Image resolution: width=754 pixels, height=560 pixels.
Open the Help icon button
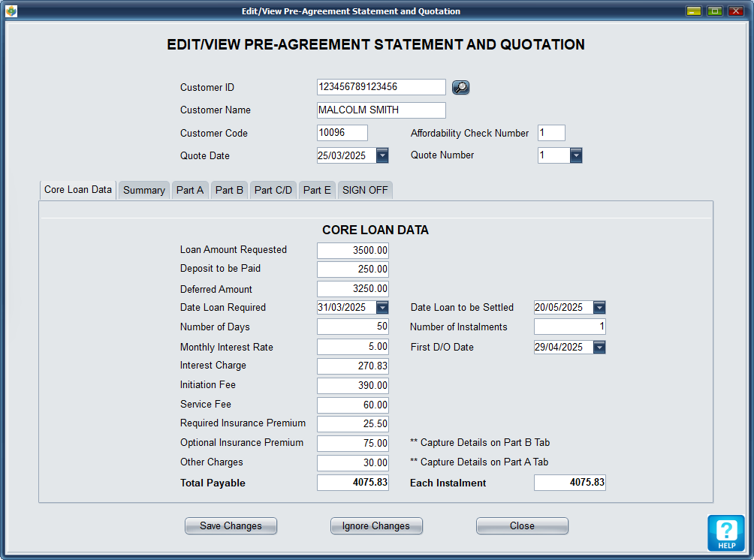pos(725,532)
